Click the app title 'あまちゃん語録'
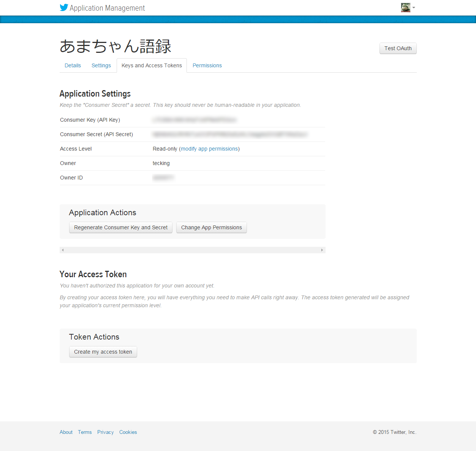The image size is (476, 451). tap(115, 46)
